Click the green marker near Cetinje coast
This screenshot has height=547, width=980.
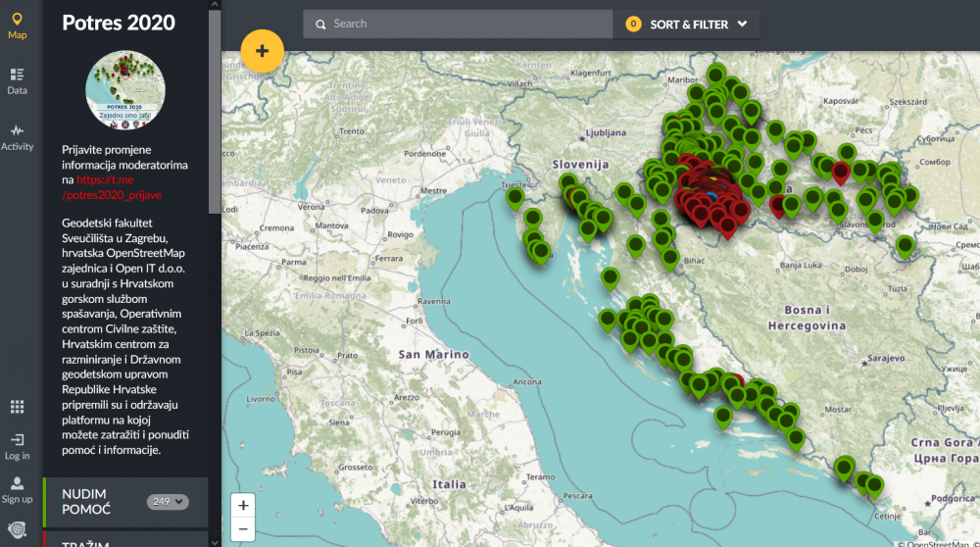[x=874, y=485]
